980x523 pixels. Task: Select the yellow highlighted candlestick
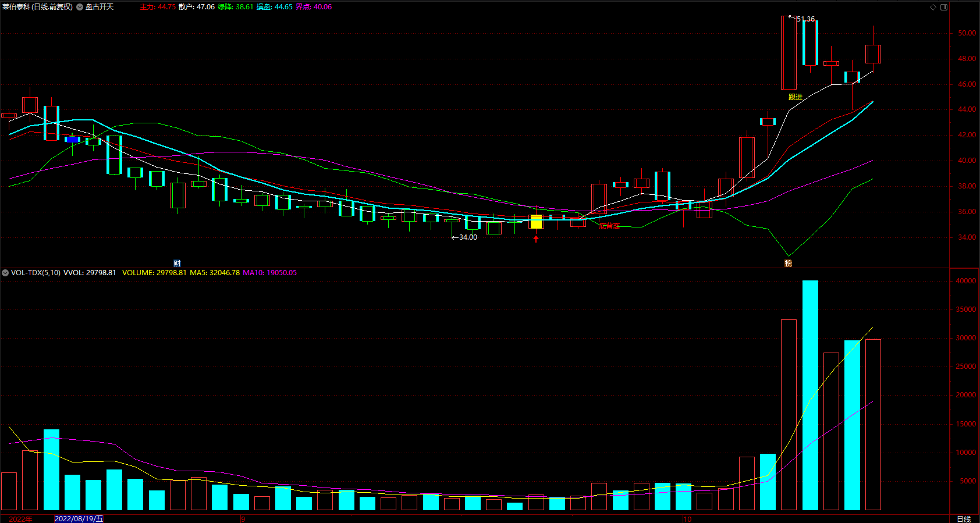point(536,222)
